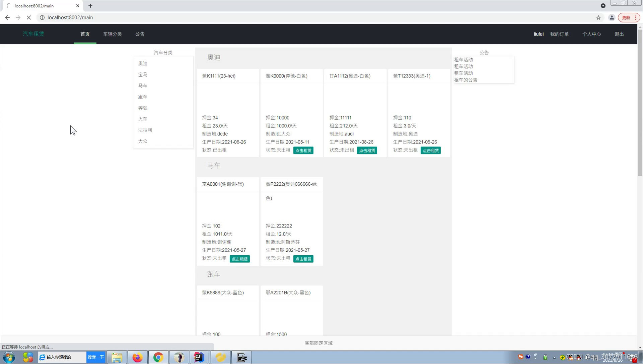
Task: Click the taskbar 搜索一下 search button
Action: click(96, 357)
